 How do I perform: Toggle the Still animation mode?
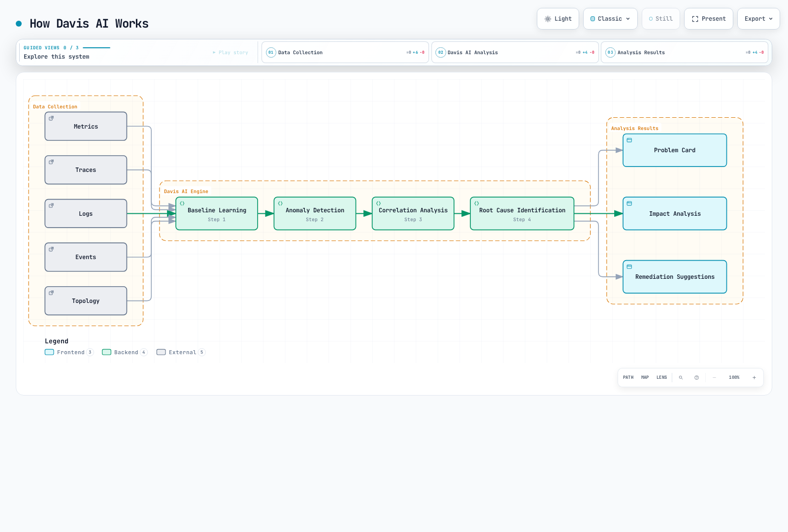tap(661, 19)
